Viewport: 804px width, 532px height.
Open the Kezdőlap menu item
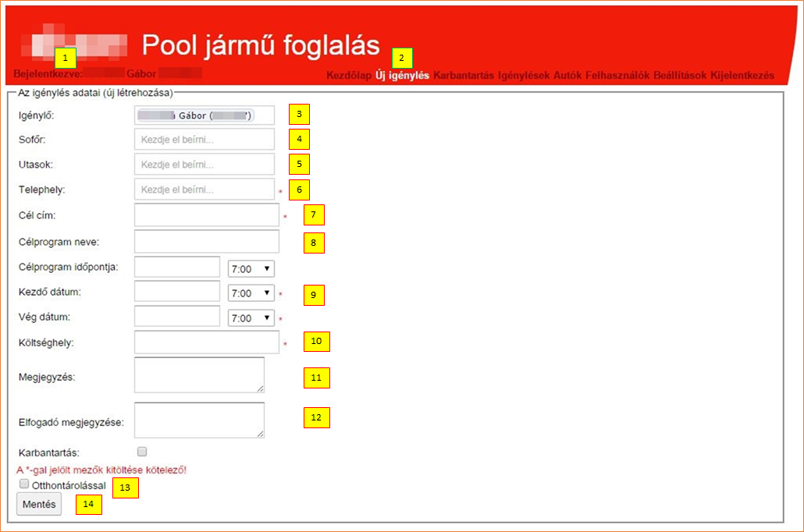[x=348, y=76]
